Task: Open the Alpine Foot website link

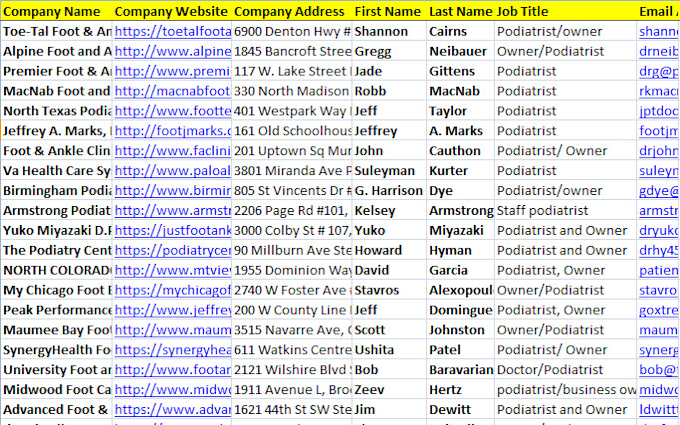Action: [x=173, y=51]
